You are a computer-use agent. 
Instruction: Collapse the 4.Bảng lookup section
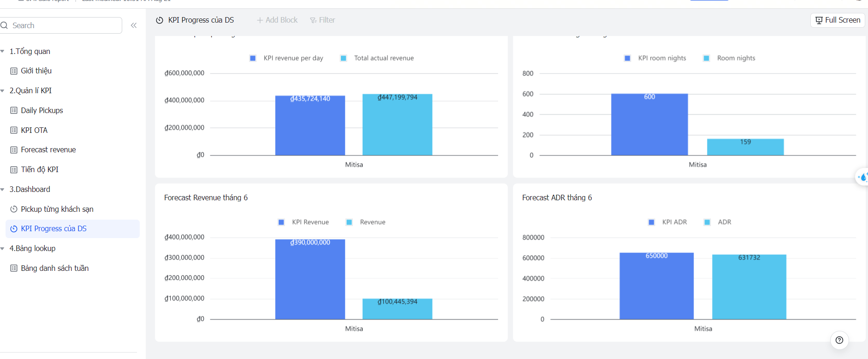coord(2,249)
